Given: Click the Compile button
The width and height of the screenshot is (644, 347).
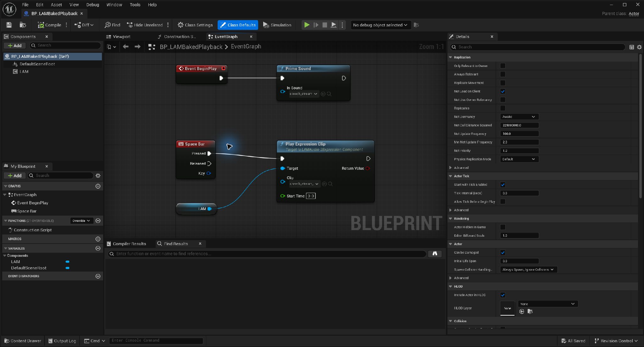Looking at the screenshot, I should click(49, 25).
